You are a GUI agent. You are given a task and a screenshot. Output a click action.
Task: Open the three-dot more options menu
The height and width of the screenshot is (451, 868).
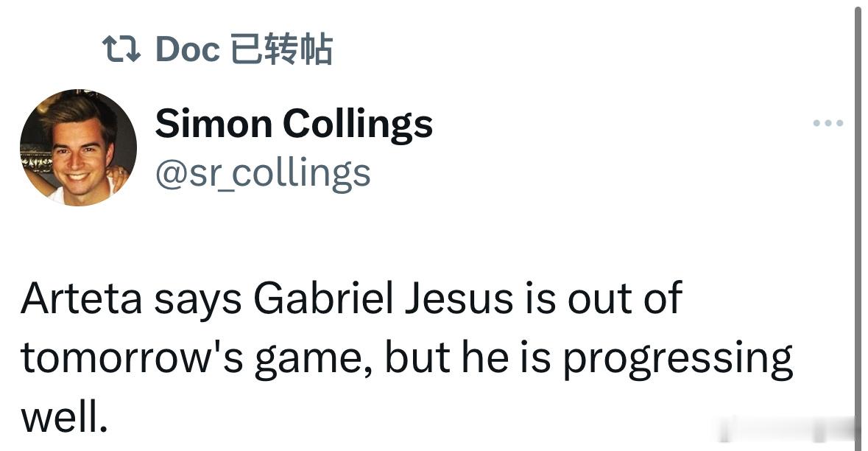[828, 123]
